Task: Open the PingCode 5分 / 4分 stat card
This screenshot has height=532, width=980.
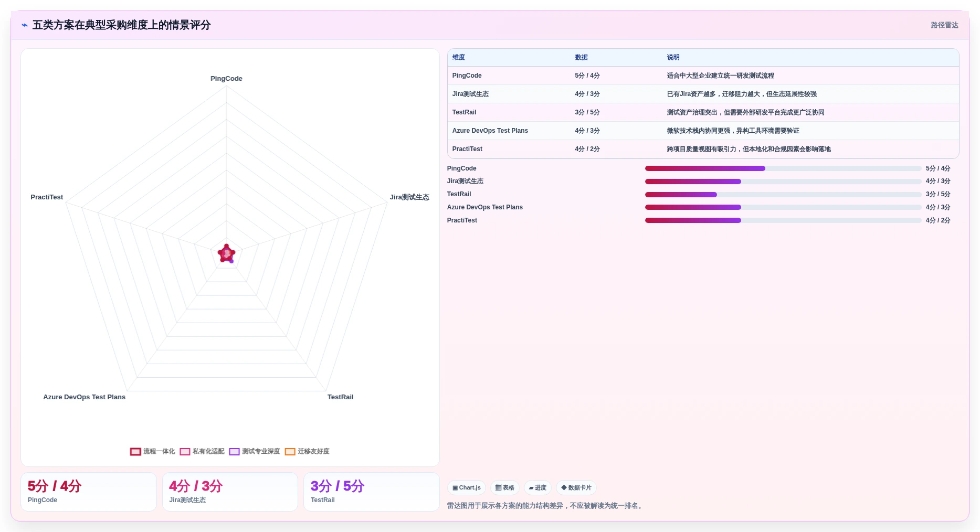Action: pos(89,492)
